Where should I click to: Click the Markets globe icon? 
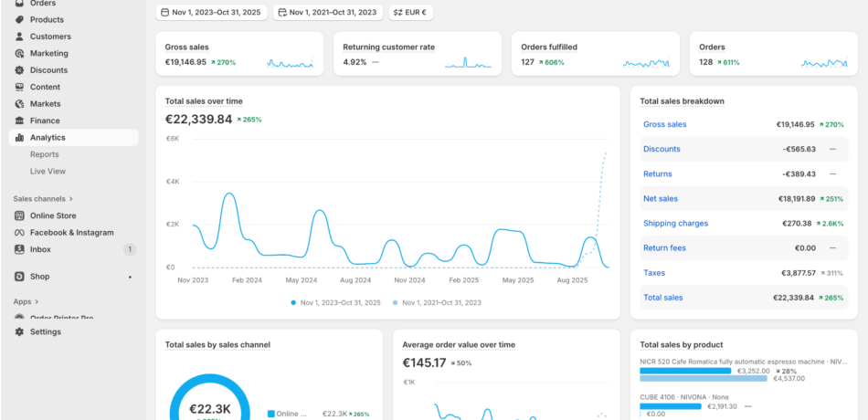[20, 104]
